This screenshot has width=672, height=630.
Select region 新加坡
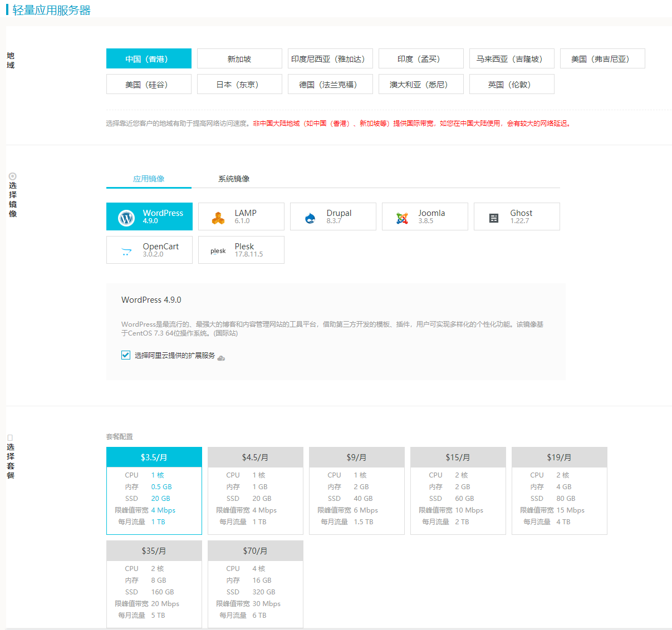click(239, 58)
